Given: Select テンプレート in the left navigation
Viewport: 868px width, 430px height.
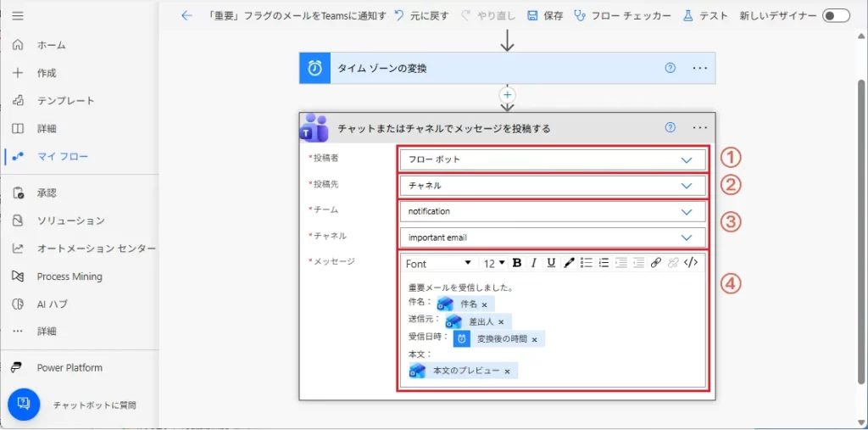Looking at the screenshot, I should pos(65,101).
